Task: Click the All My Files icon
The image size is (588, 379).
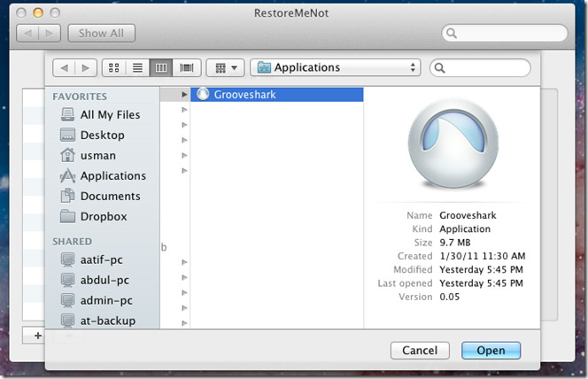Action: click(x=67, y=114)
